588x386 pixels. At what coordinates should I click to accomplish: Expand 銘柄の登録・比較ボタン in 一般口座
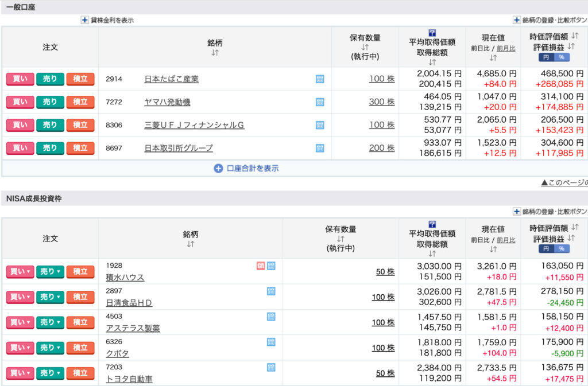(x=550, y=20)
